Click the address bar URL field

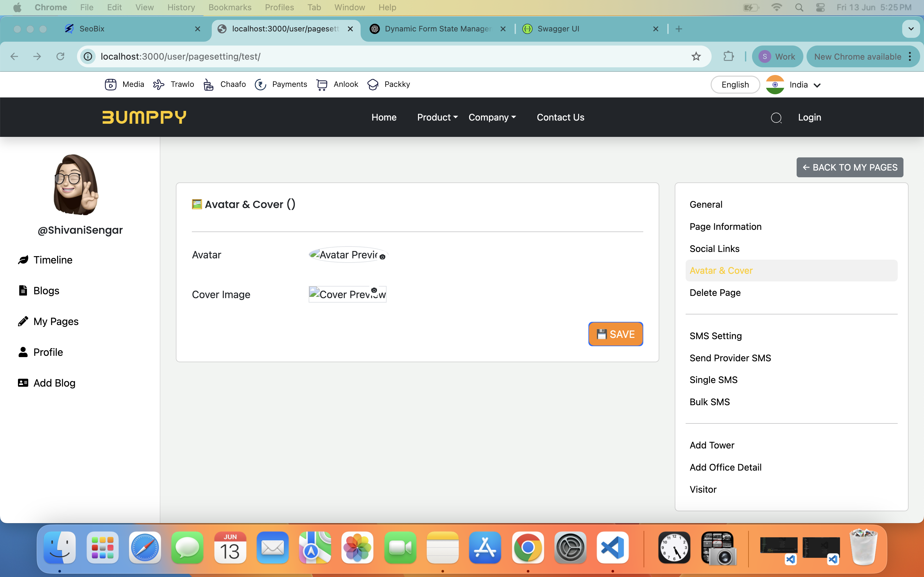coord(382,56)
